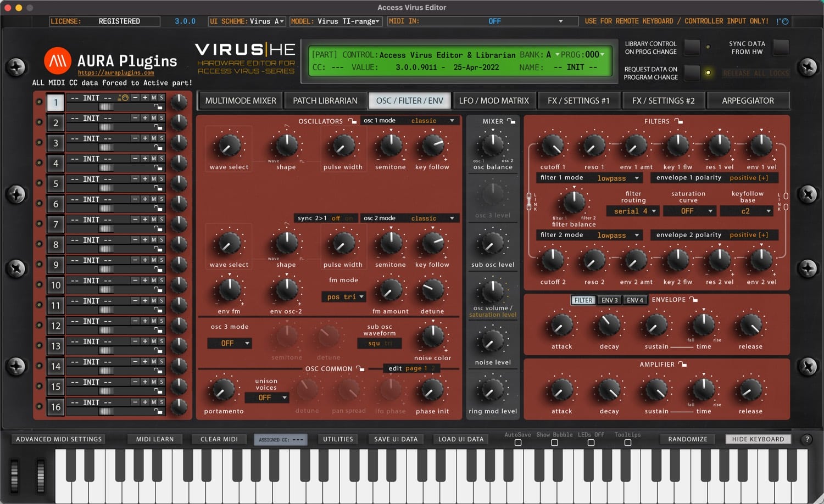Viewport: 824px width, 504px height.
Task: Click the CLEAR MIDI button
Action: tap(219, 439)
